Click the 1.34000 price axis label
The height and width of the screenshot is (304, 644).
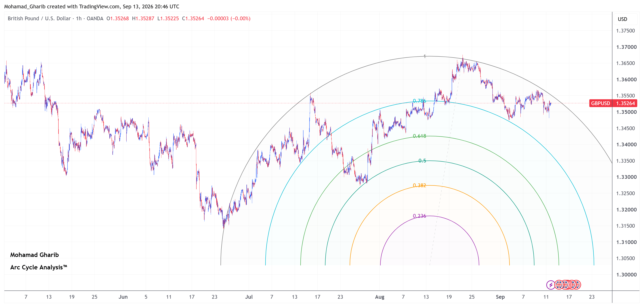[x=626, y=145]
